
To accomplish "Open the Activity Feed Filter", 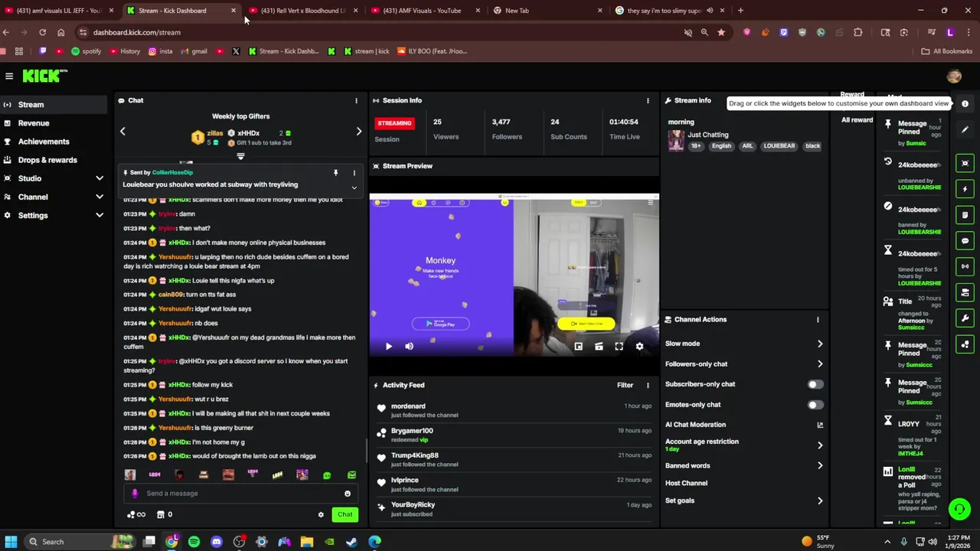I will click(x=626, y=385).
